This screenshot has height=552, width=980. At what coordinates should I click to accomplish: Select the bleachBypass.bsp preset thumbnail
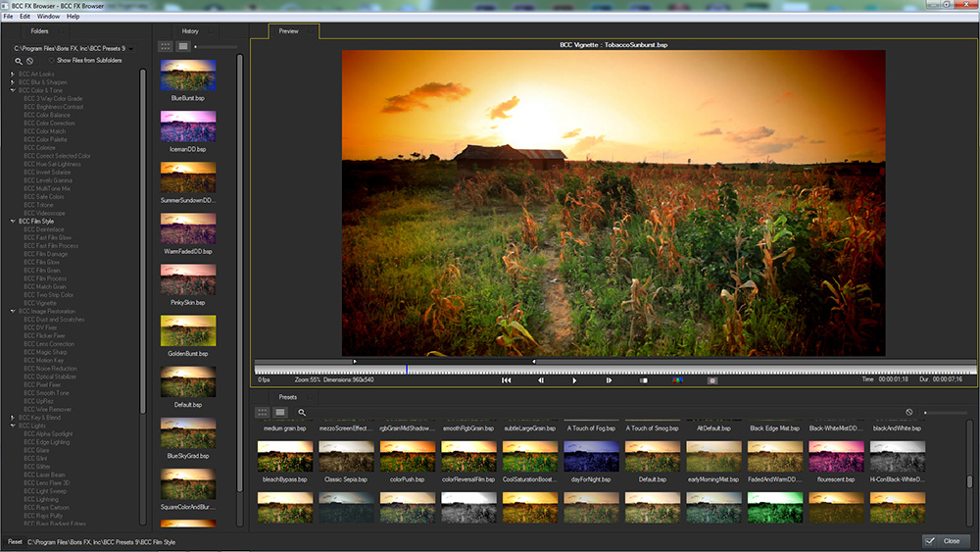pos(285,456)
